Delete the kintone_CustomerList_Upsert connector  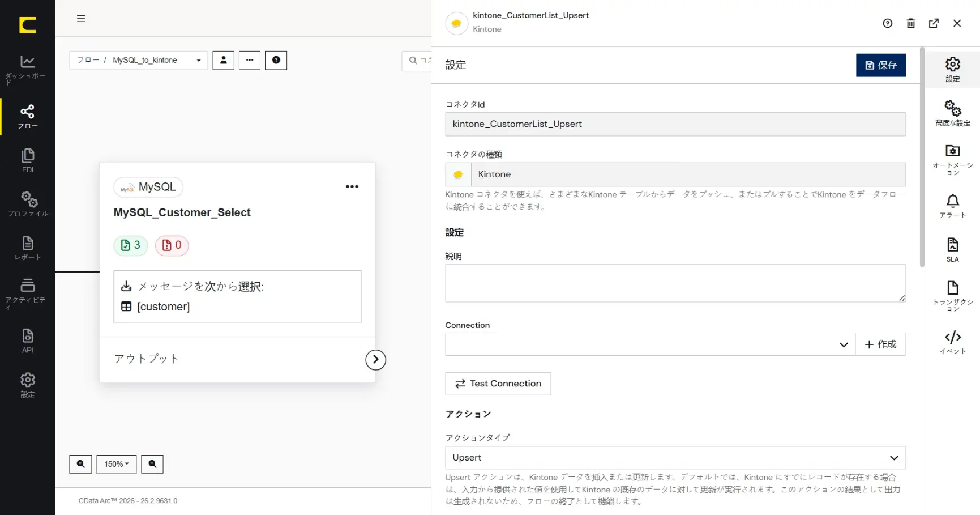[x=911, y=23]
